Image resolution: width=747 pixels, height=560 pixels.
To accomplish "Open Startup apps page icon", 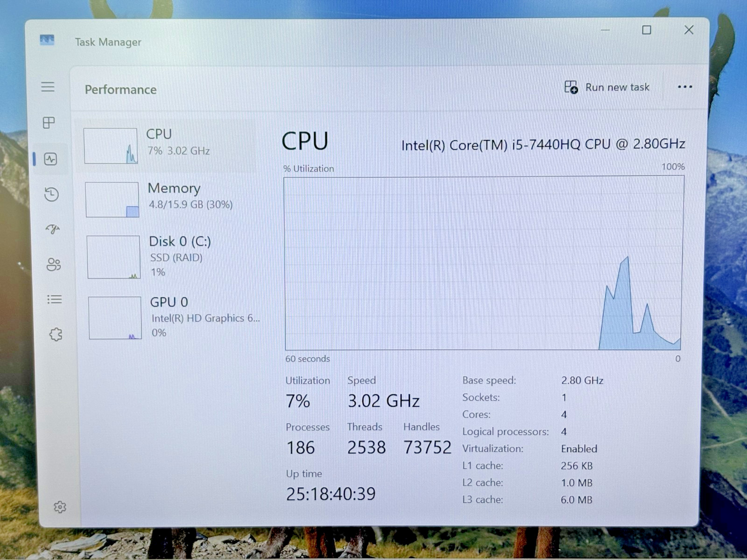I will point(53,229).
